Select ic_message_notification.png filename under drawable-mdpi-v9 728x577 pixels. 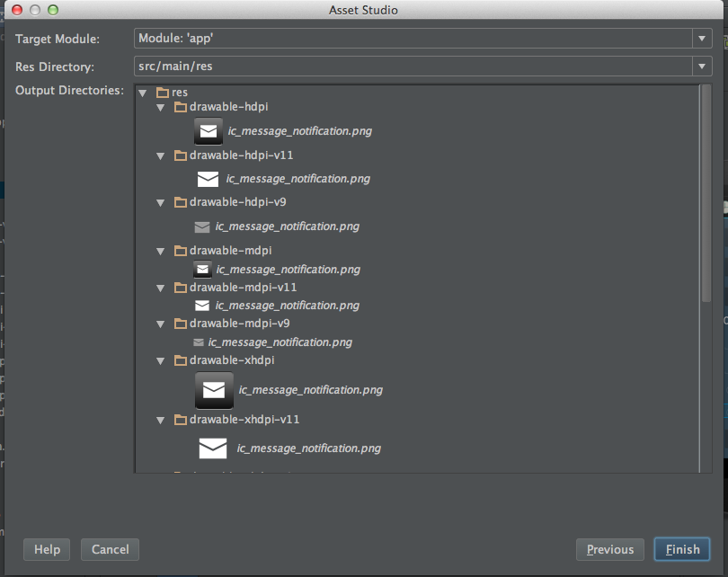(x=280, y=342)
